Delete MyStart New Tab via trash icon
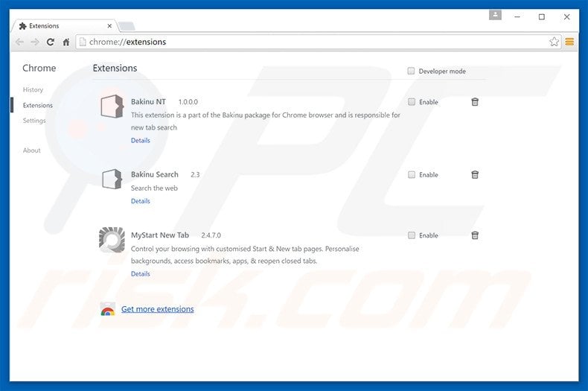Viewport: 588px width, 391px height. pyautogui.click(x=475, y=235)
